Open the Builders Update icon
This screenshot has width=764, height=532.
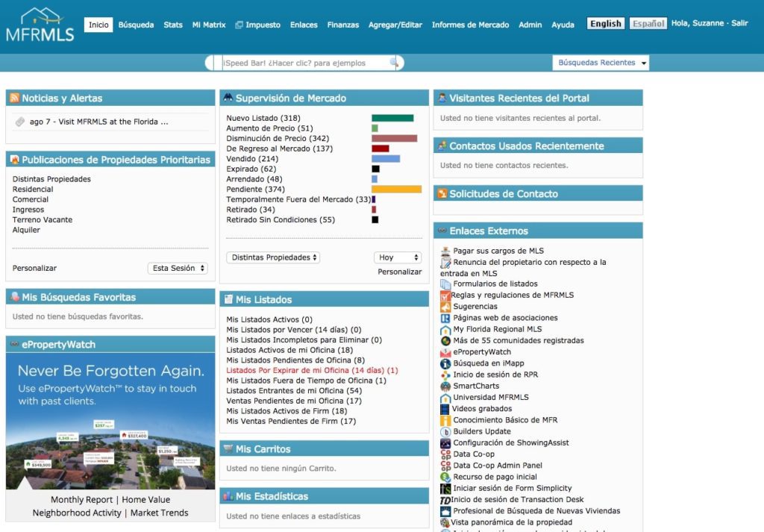pyautogui.click(x=446, y=431)
